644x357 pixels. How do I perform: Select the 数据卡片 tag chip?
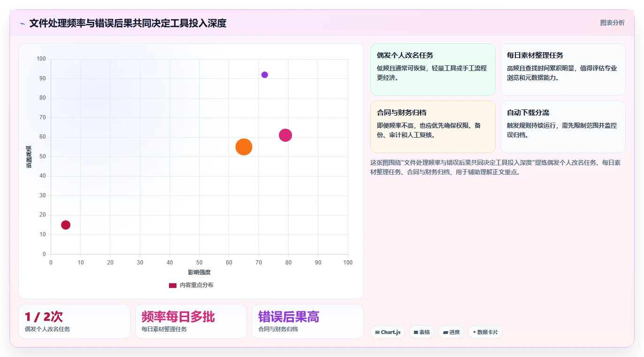485,332
